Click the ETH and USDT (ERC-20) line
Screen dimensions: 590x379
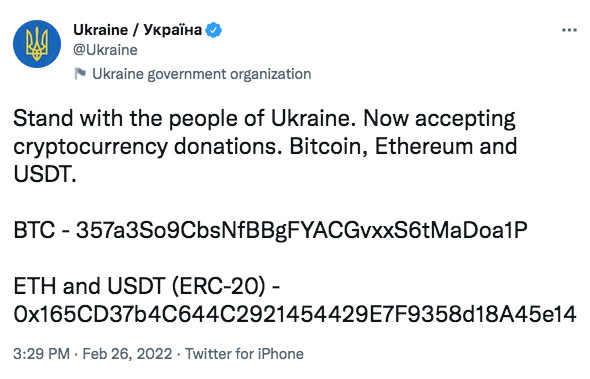point(147,286)
